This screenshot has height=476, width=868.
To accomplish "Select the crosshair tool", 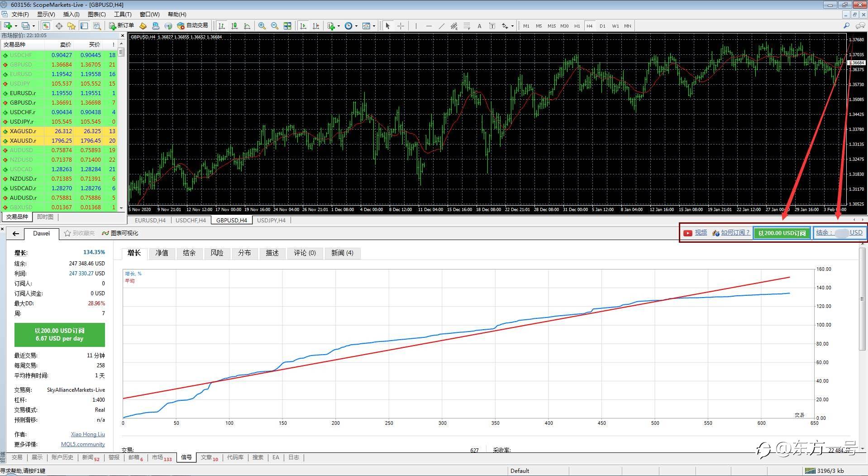I will click(401, 26).
